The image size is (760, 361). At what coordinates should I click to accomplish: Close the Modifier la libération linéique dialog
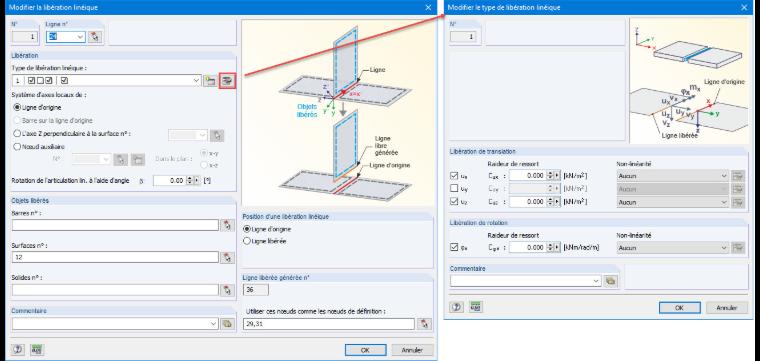pyautogui.click(x=428, y=7)
